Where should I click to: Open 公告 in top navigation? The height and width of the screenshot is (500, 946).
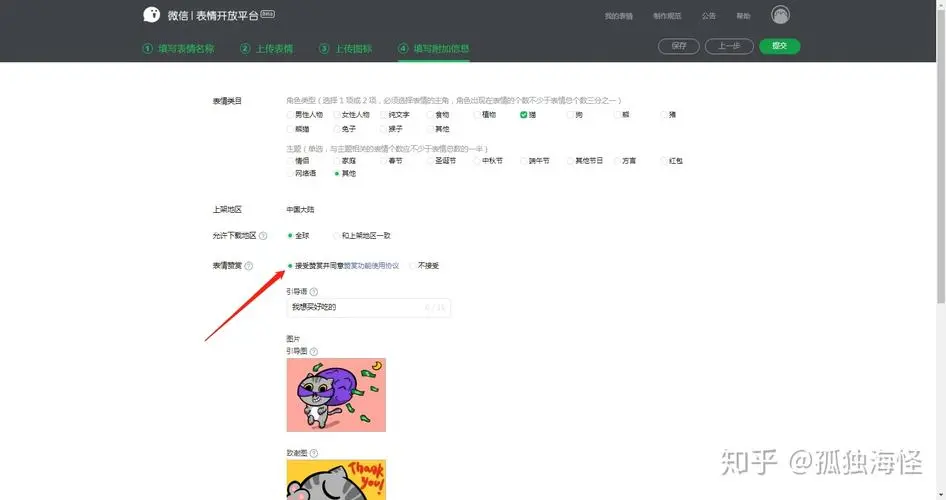pyautogui.click(x=709, y=16)
